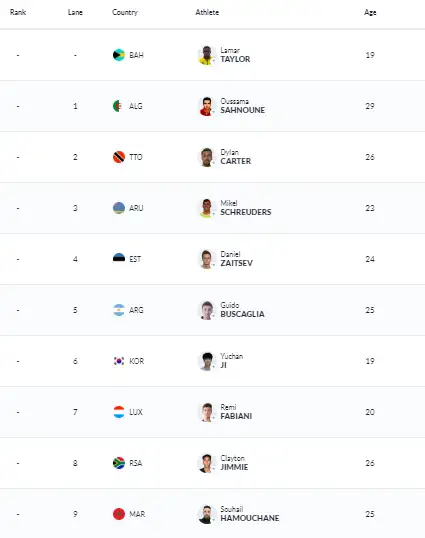This screenshot has height=538, width=425.
Task: Sort by the Rank column header
Action: pos(18,12)
